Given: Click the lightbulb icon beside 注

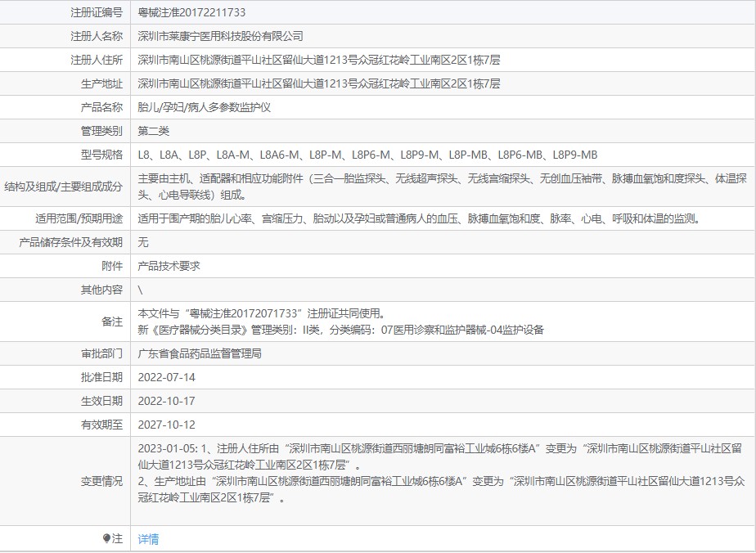Looking at the screenshot, I should click(106, 538).
